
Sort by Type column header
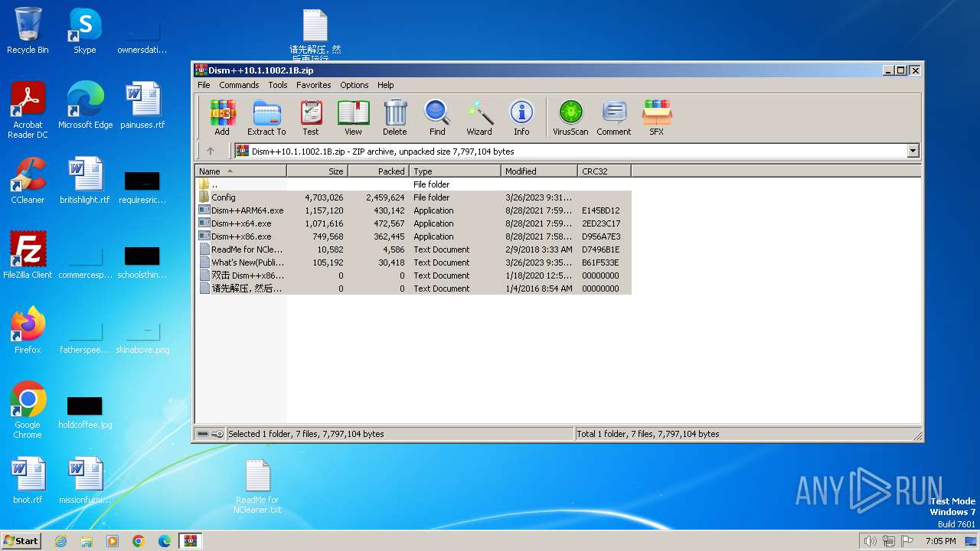click(x=456, y=171)
